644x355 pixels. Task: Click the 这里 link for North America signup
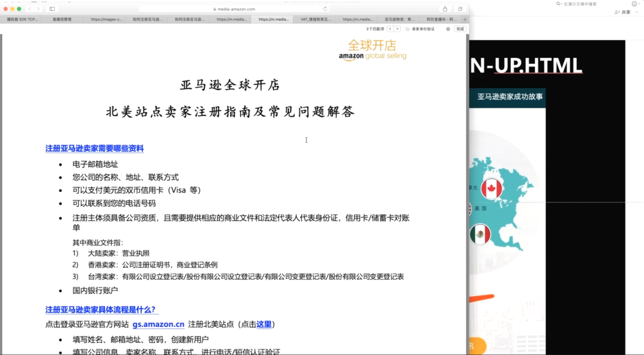264,325
